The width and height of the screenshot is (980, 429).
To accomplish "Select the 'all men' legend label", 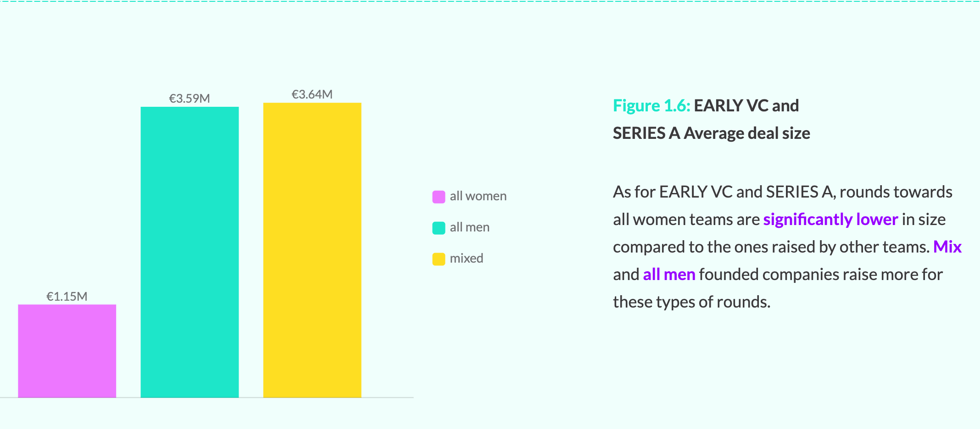I will tap(469, 227).
